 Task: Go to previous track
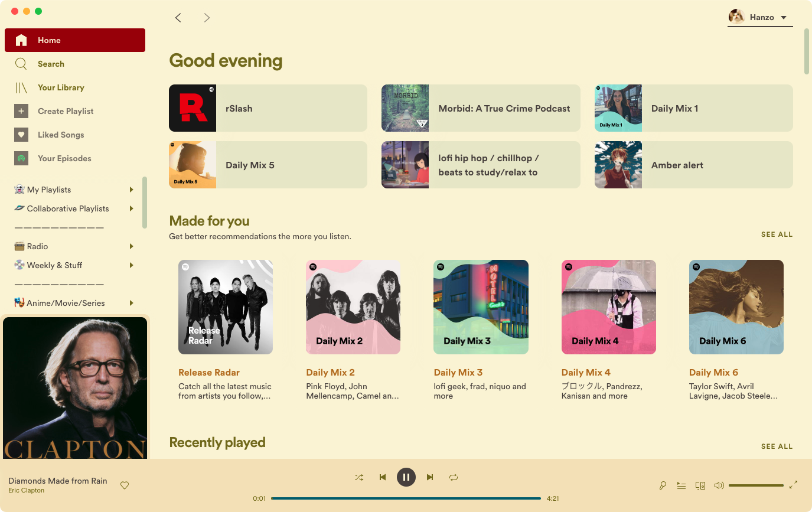coord(383,477)
